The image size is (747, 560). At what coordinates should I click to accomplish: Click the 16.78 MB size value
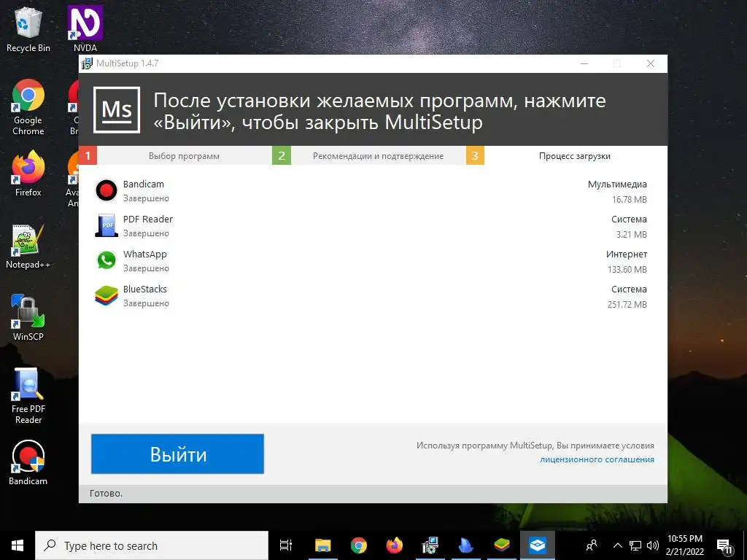630,200
